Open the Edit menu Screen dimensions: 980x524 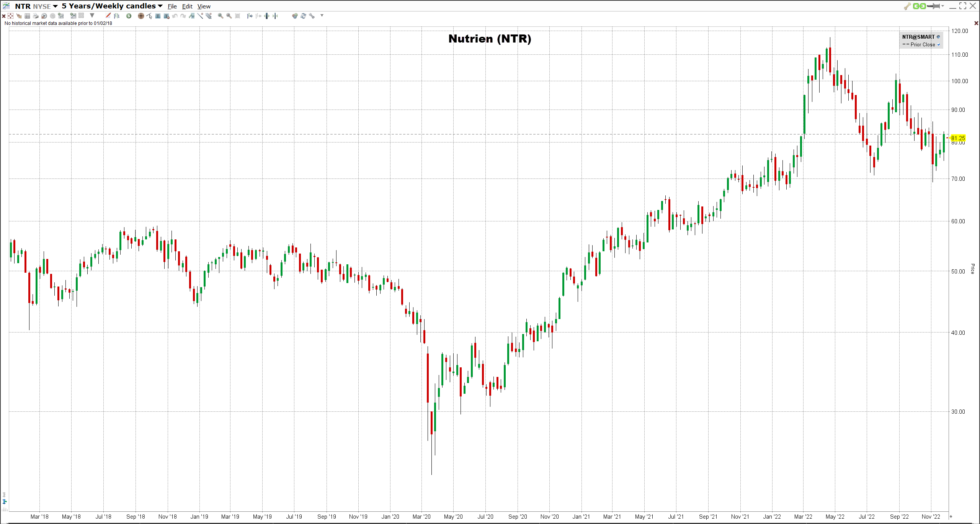(x=187, y=7)
